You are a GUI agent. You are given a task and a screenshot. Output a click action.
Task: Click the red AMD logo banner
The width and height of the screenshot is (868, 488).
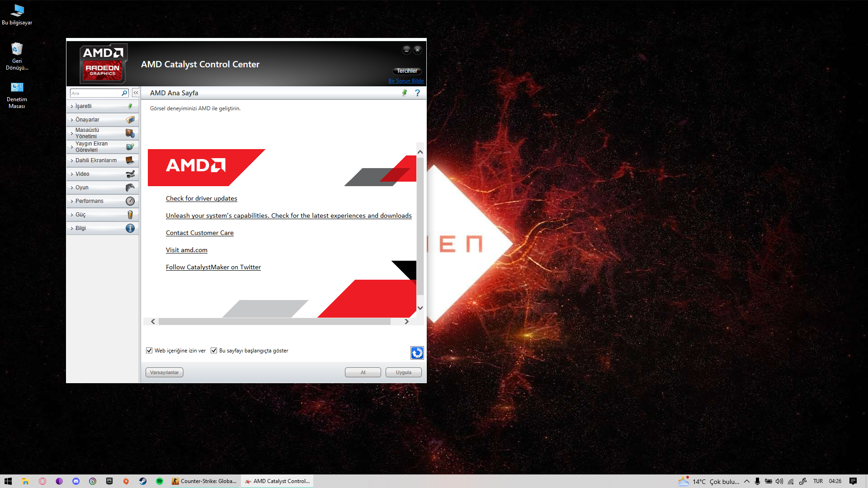click(x=206, y=167)
